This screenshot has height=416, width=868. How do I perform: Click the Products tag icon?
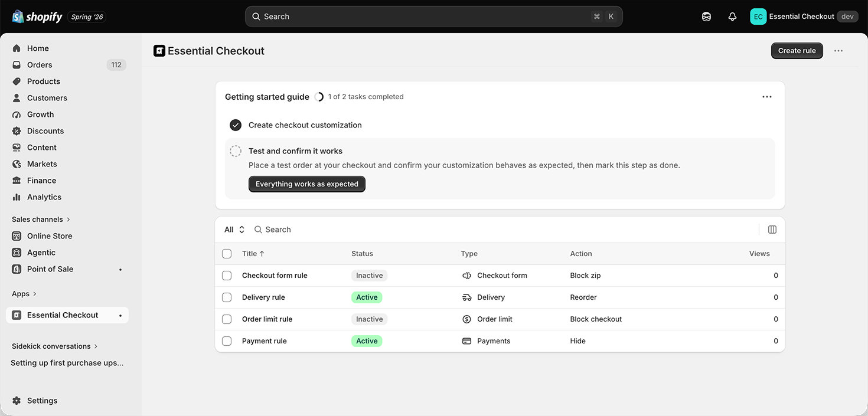coord(17,81)
